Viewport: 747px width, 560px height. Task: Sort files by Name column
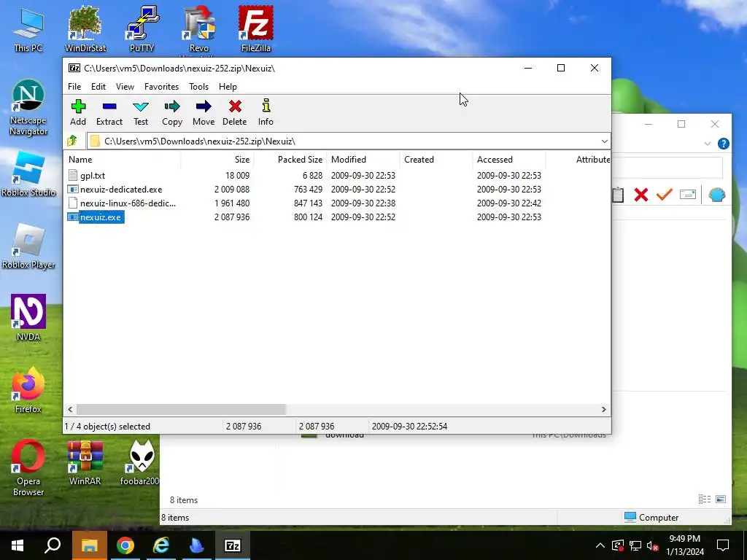point(123,160)
